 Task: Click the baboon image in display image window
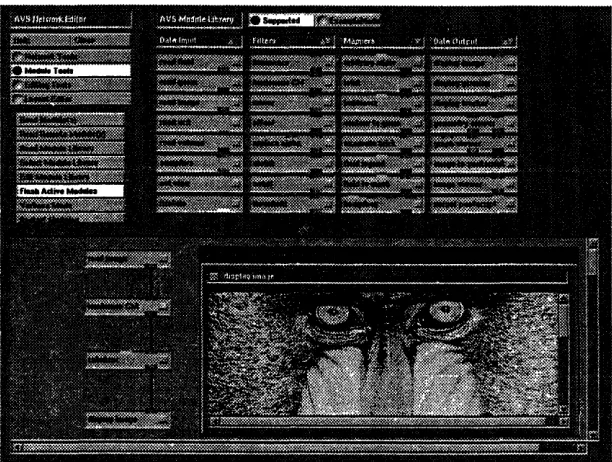[x=383, y=354]
